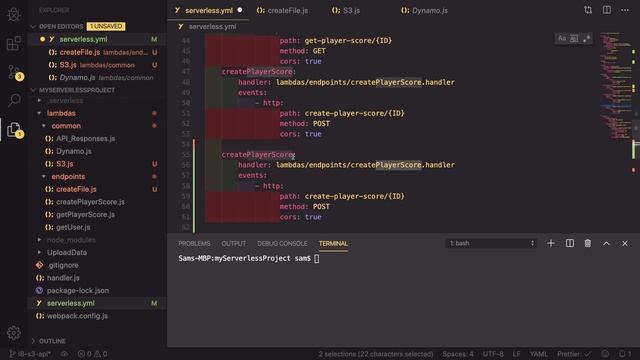
Task: Open errors and warnings count in status bar
Action: tap(92, 354)
